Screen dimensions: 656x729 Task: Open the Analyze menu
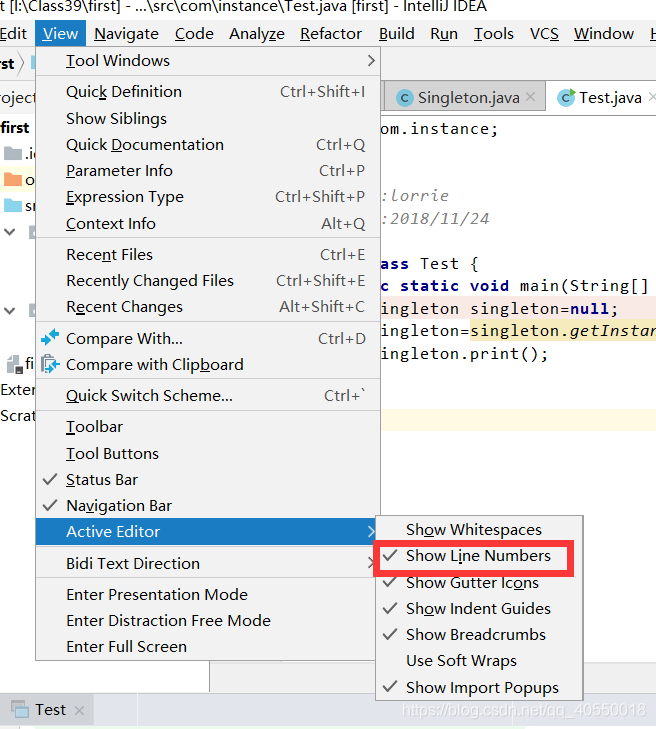257,33
